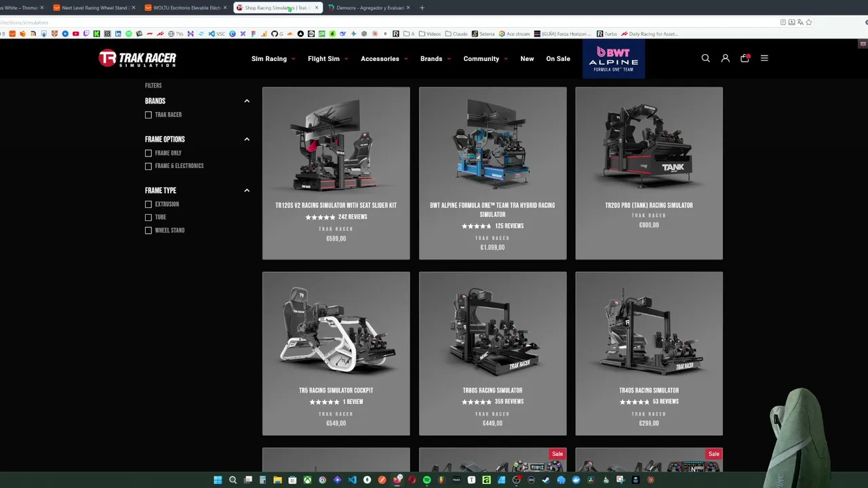Open the hamburger menu icon in site header
Image resolution: width=868 pixels, height=488 pixels.
tap(764, 58)
